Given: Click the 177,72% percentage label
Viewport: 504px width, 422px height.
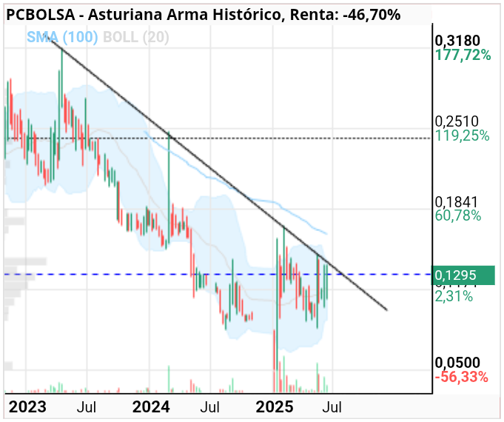Looking at the screenshot, I should (x=463, y=55).
